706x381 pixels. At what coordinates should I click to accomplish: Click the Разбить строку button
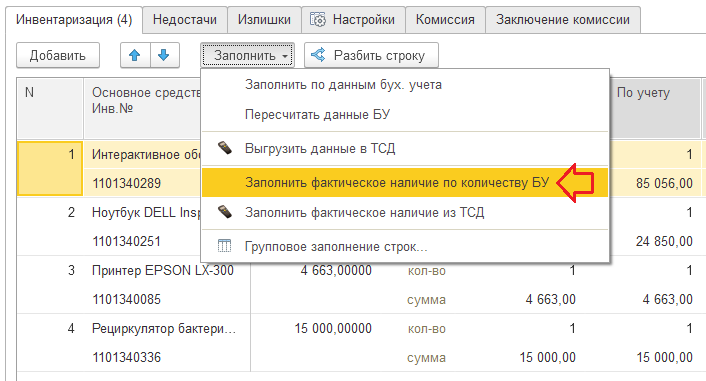tap(371, 55)
